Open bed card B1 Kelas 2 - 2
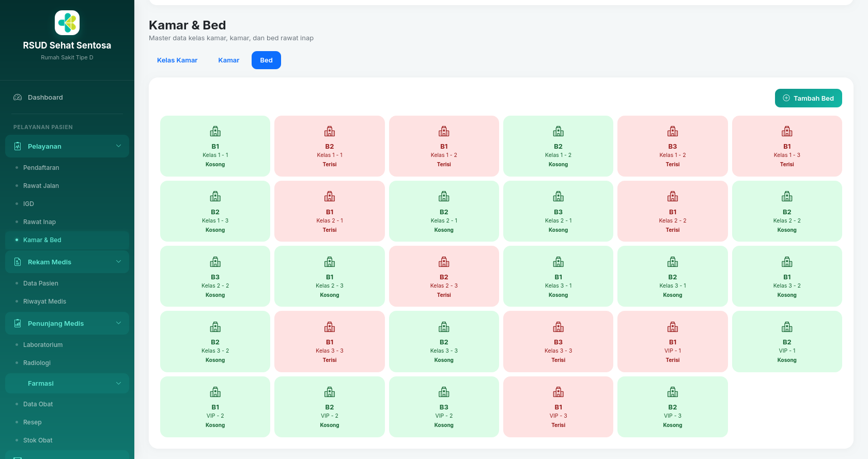This screenshot has height=459, width=868. tap(673, 211)
